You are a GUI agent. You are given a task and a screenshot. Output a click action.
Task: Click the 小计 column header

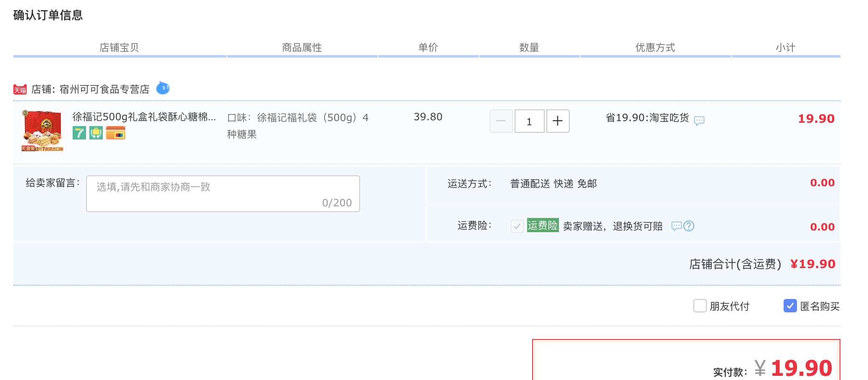pyautogui.click(x=786, y=48)
